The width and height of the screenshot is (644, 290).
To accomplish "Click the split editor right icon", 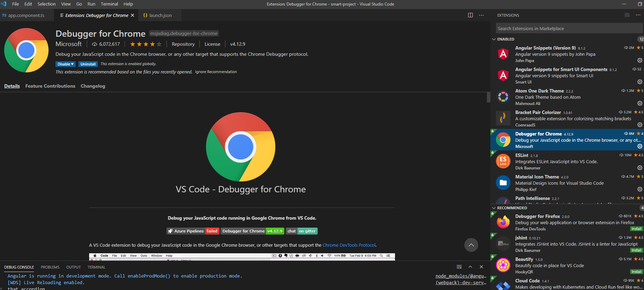I will pos(470,15).
